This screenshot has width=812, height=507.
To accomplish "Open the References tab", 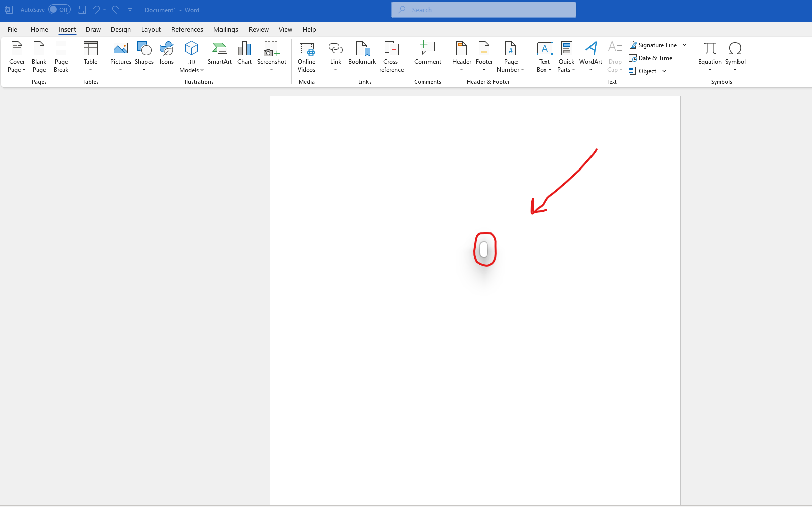I will pos(187,29).
